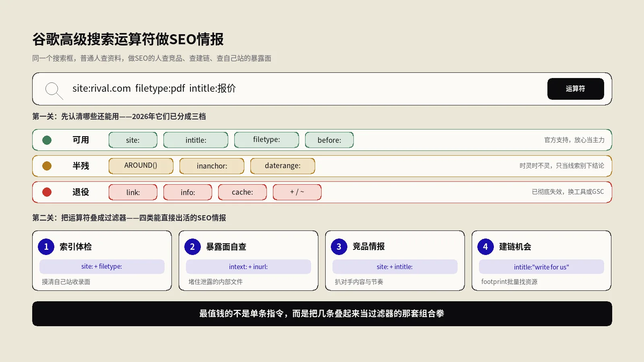Select the AROUND() operator chip
644x362 pixels.
(x=141, y=166)
